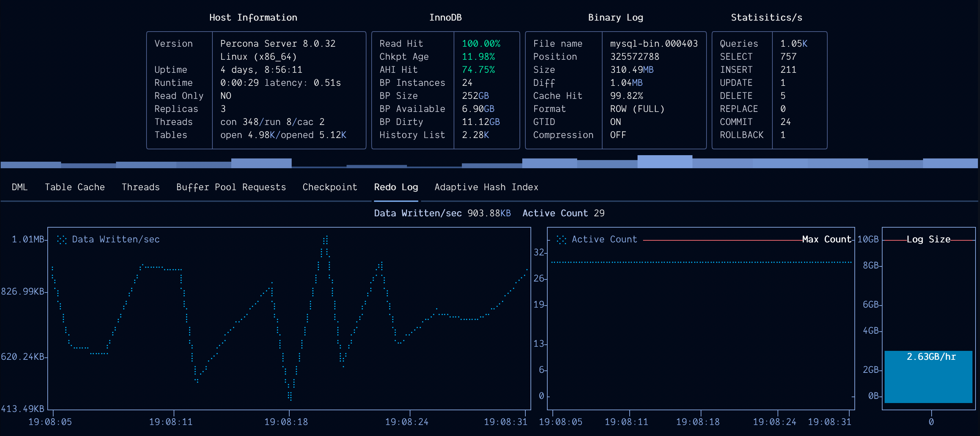The width and height of the screenshot is (980, 436).
Task: Click the Active Count 29 toggle label
Action: 563,213
